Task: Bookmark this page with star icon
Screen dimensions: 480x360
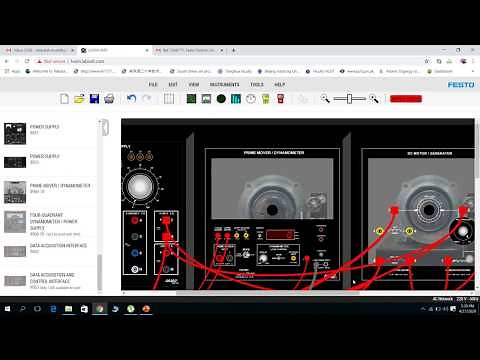Action: pos(426,61)
